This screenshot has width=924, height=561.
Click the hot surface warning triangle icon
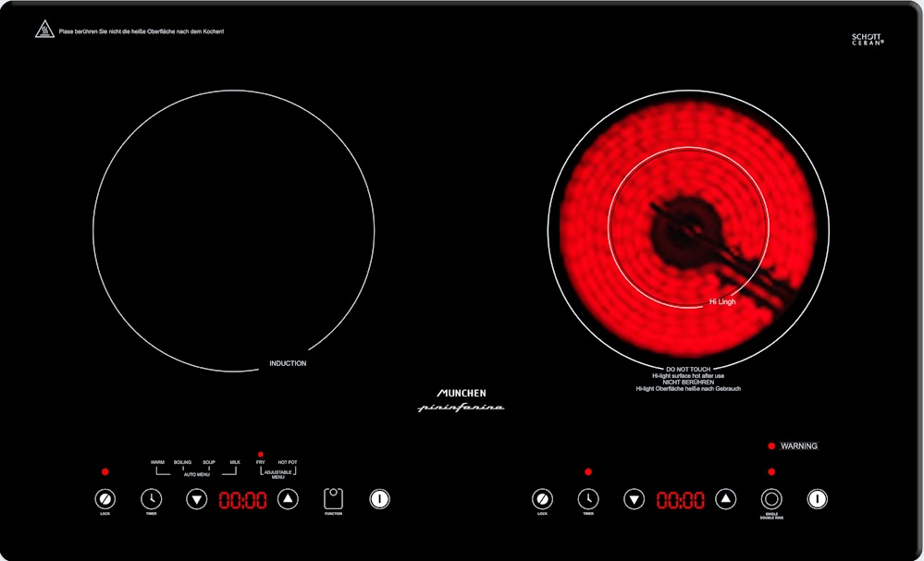pos(44,30)
